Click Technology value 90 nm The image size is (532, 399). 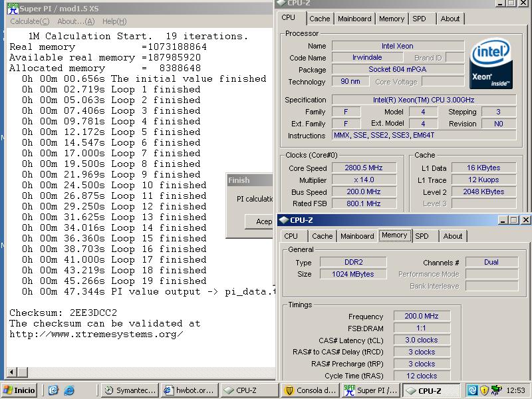pyautogui.click(x=350, y=81)
